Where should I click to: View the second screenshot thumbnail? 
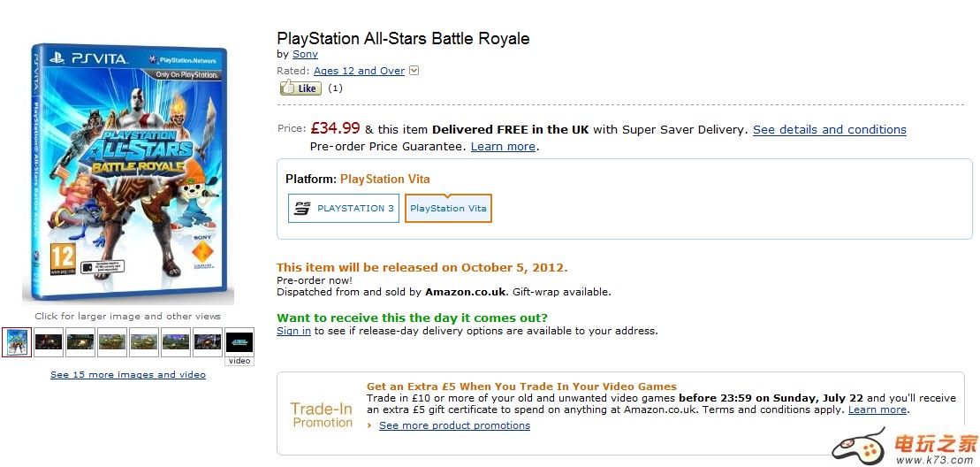pos(49,341)
